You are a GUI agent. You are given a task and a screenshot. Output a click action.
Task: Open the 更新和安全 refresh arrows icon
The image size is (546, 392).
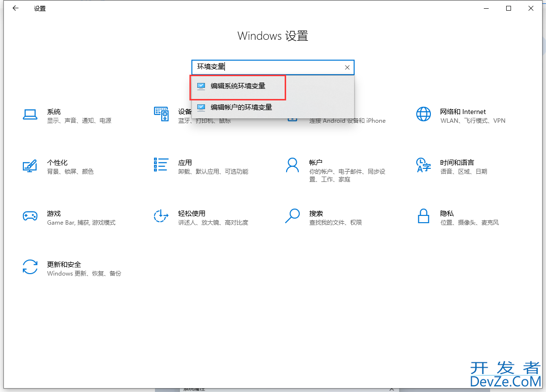pos(30,267)
